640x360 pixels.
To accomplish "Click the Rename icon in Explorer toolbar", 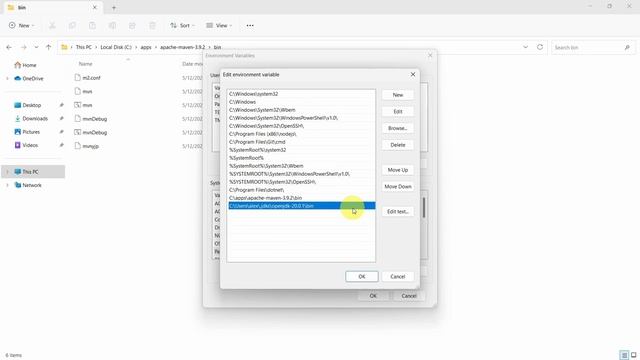I will click(112, 26).
